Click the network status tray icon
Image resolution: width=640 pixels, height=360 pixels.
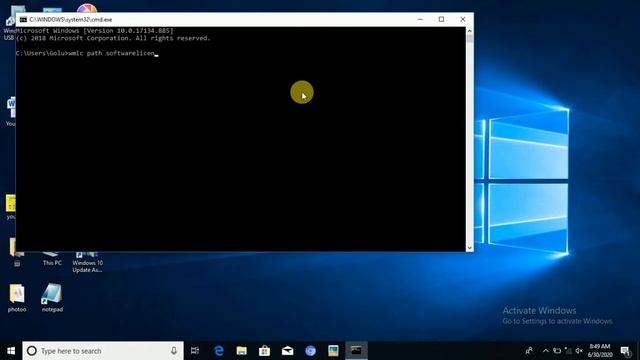coord(568,351)
